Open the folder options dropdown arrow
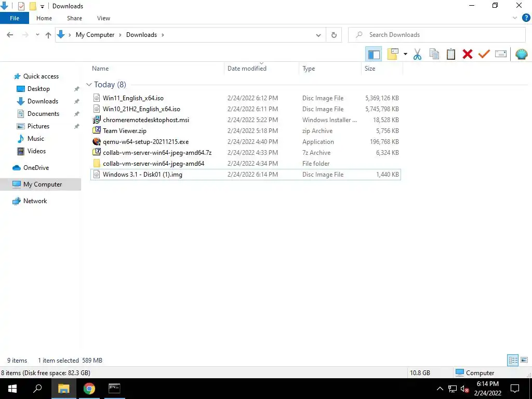Screen dimensions: 532x399 tap(405, 54)
